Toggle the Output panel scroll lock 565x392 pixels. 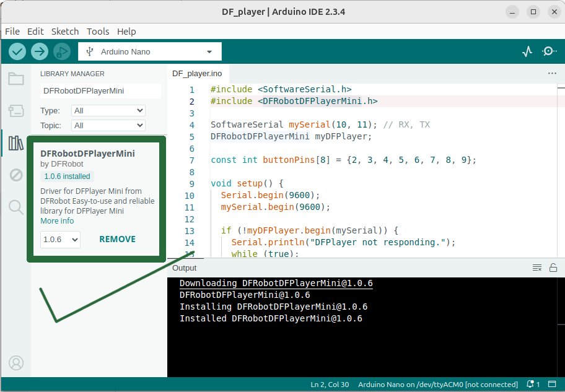point(553,268)
